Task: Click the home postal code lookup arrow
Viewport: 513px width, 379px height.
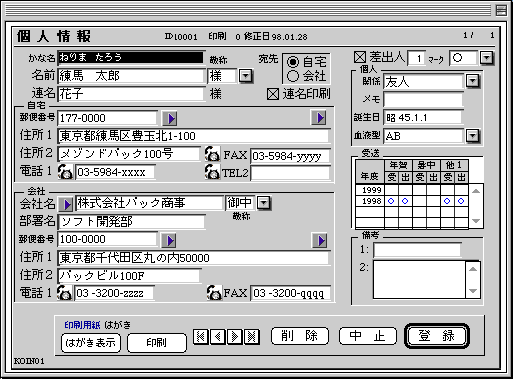Action: click(170, 118)
